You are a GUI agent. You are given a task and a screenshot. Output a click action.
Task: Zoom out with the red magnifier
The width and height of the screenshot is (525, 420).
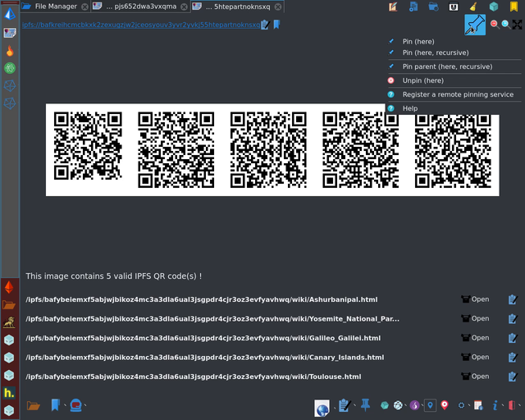point(494,24)
